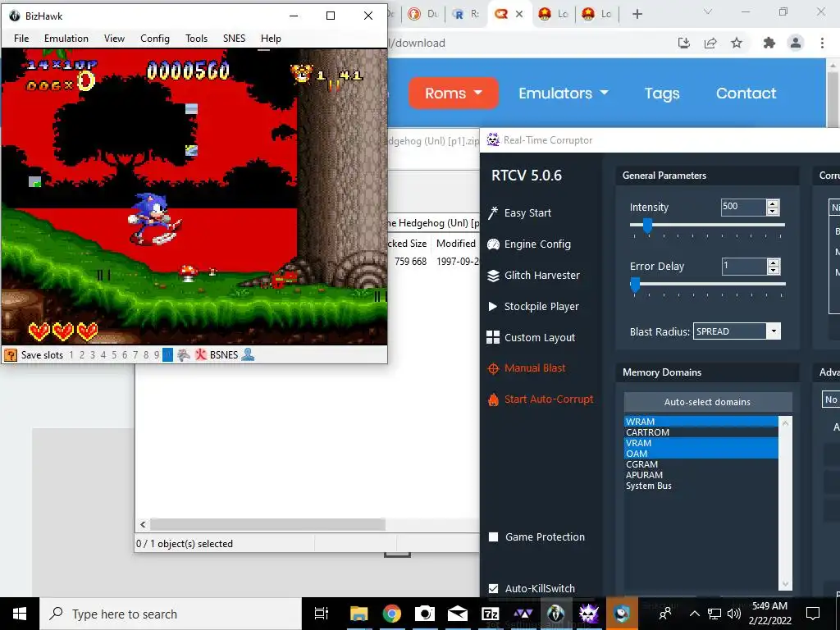
Task: Open 7-Zip from the taskbar
Action: coord(491,614)
